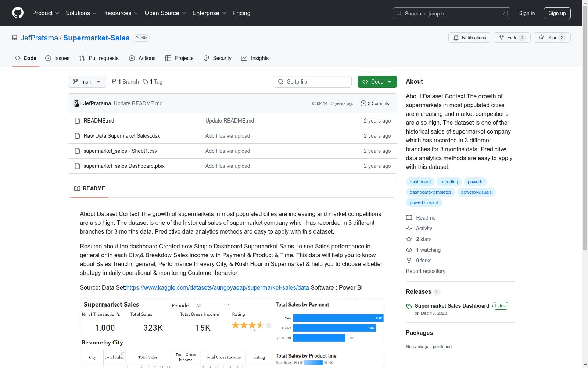
Task: Click the Report repository link
Action: [426, 271]
